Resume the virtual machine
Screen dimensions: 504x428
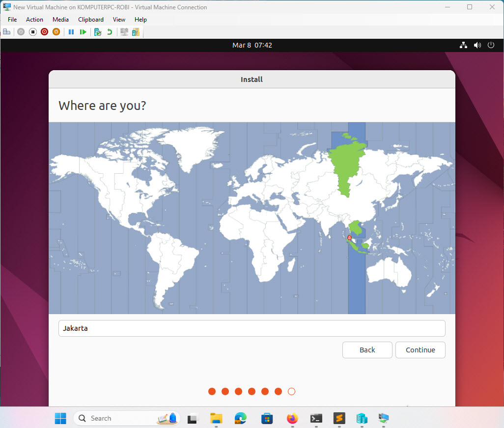(83, 31)
